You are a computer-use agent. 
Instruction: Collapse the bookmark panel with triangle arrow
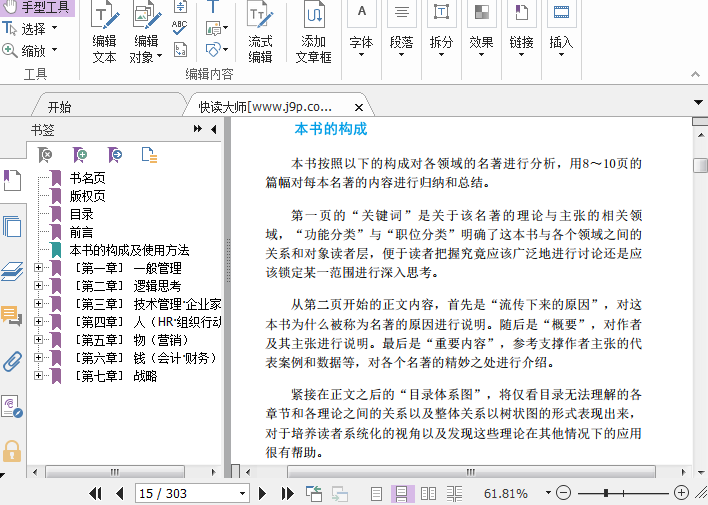pos(214,129)
